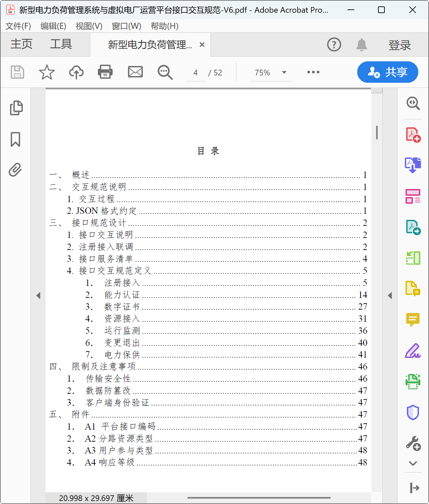Image resolution: width=429 pixels, height=504 pixels.
Task: Open the page thumbnails panel
Action: (16, 108)
